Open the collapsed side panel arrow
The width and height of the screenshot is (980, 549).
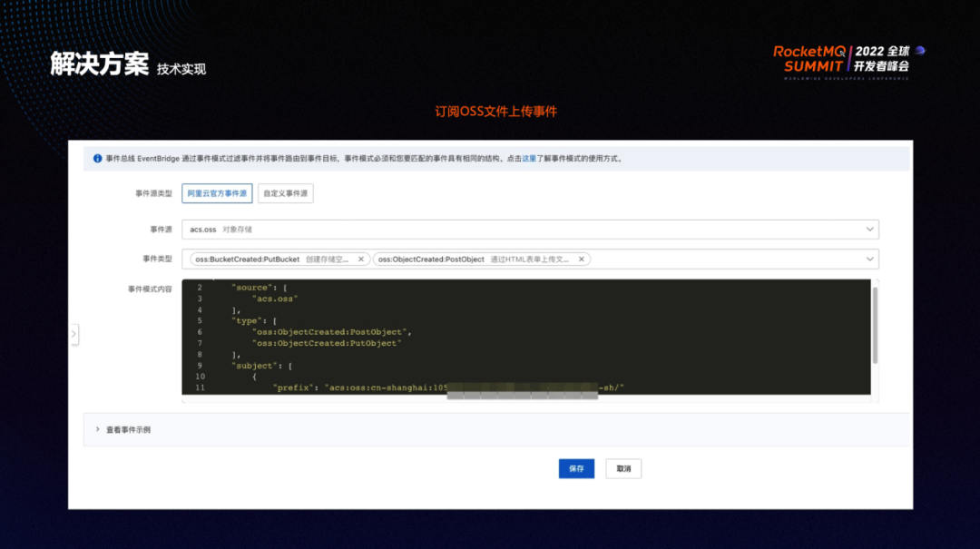tap(73, 334)
